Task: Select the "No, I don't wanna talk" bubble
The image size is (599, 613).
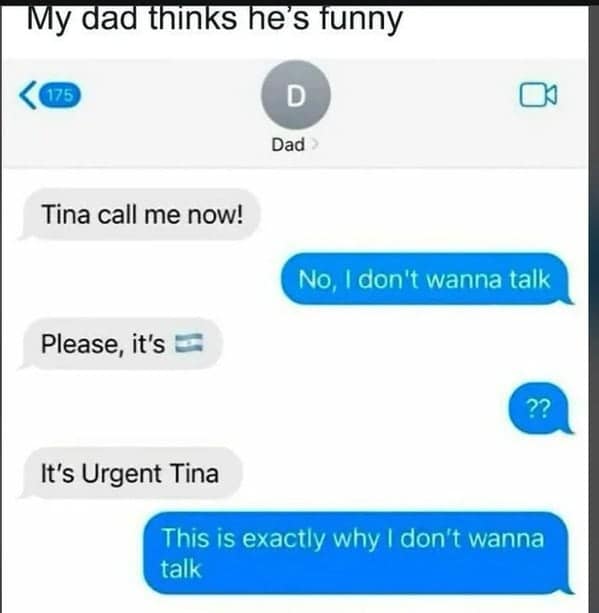Action: [x=427, y=279]
